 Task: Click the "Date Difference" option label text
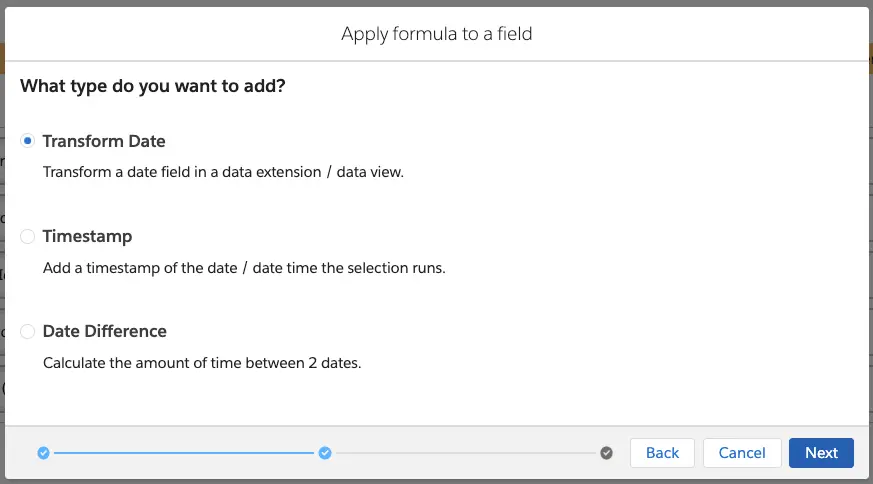pos(105,331)
